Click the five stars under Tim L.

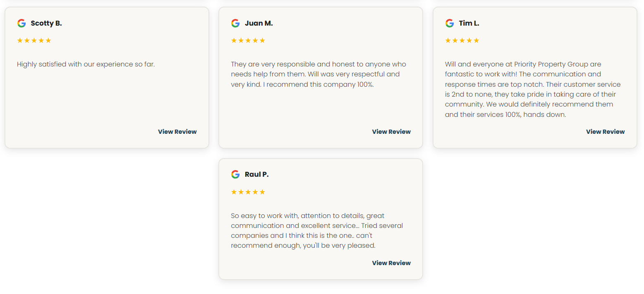point(462,40)
